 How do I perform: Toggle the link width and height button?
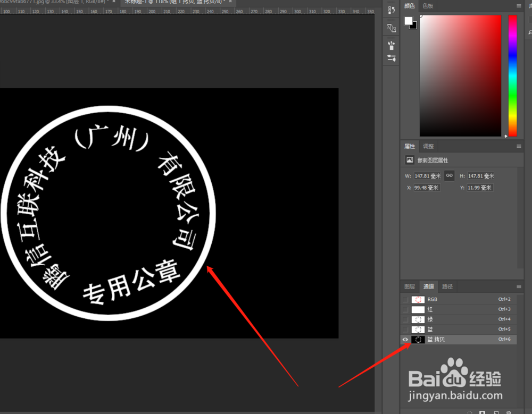[x=449, y=175]
